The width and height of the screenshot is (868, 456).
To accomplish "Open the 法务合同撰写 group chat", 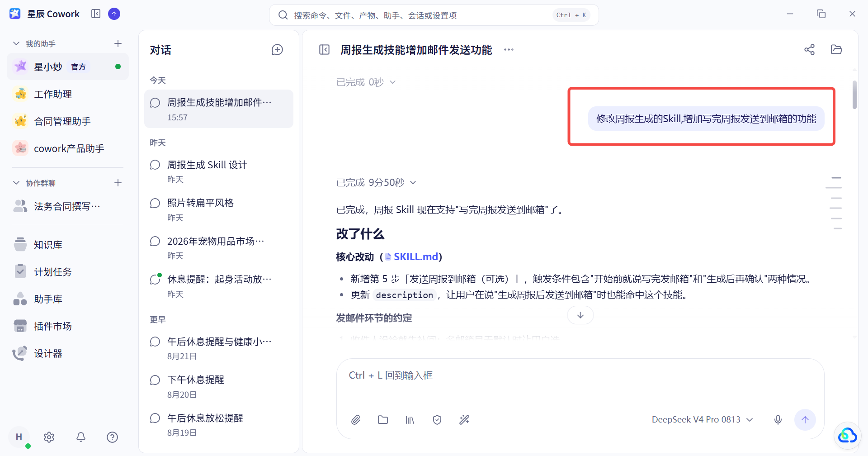I will pos(68,206).
